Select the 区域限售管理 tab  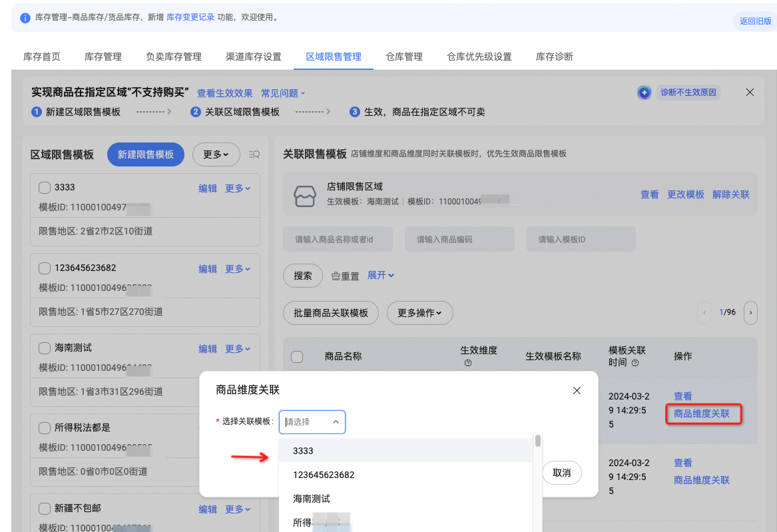(x=334, y=57)
